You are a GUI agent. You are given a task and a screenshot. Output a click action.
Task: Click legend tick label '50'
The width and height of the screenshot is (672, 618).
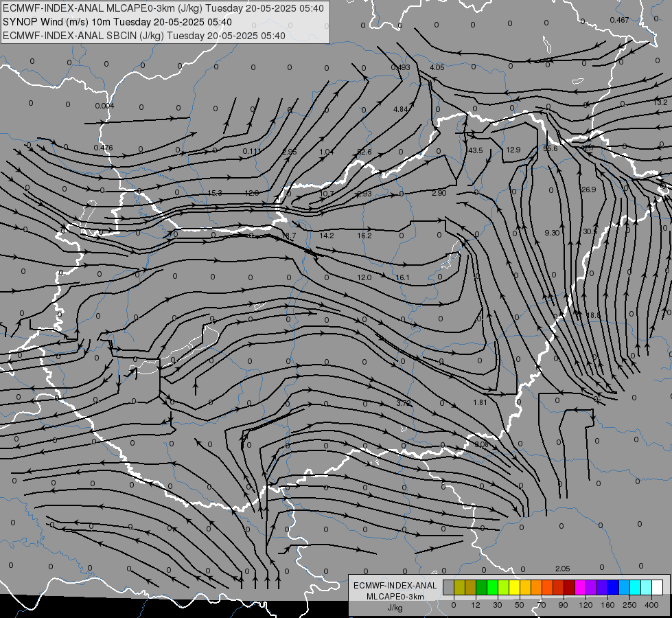tap(520, 605)
